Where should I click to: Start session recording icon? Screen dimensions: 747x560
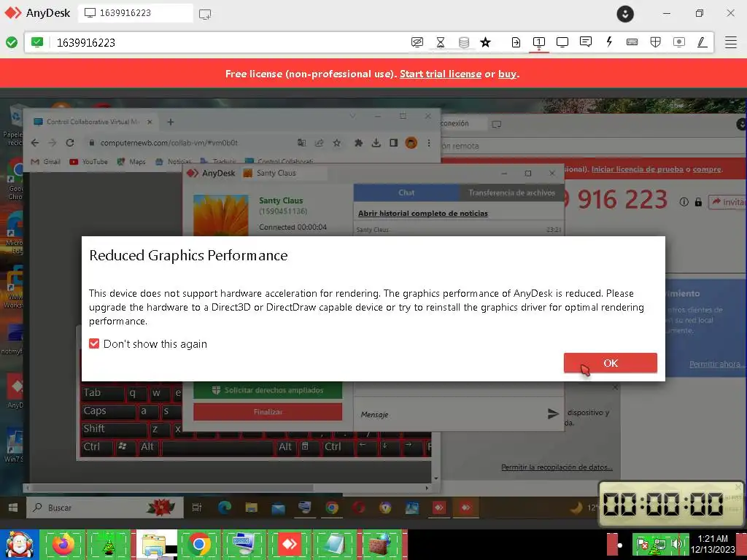point(679,42)
